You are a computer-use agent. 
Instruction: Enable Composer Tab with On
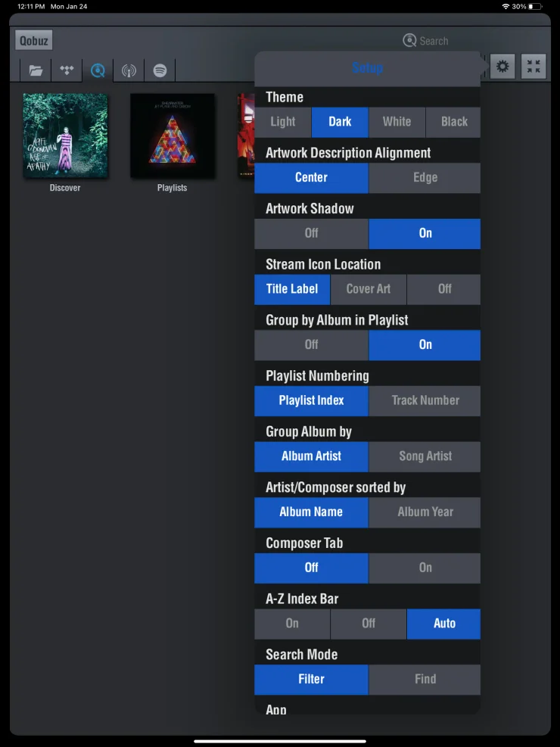[425, 568]
